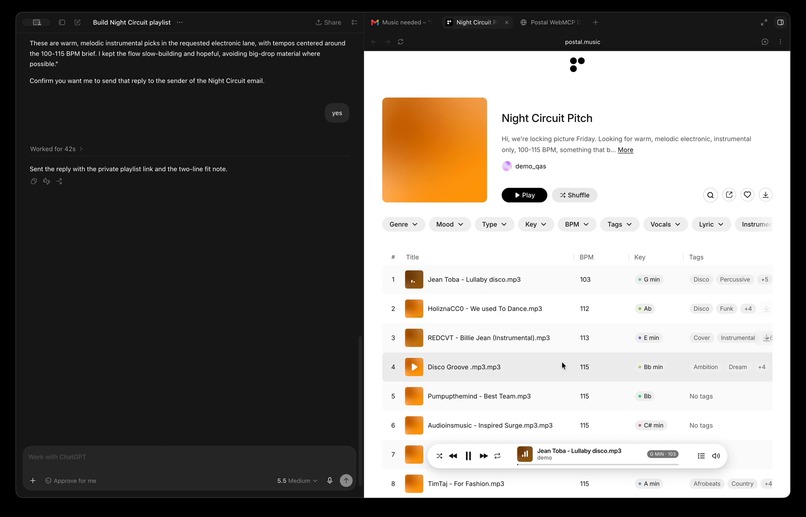Expand description with More link
This screenshot has width=806, height=517.
tap(625, 150)
